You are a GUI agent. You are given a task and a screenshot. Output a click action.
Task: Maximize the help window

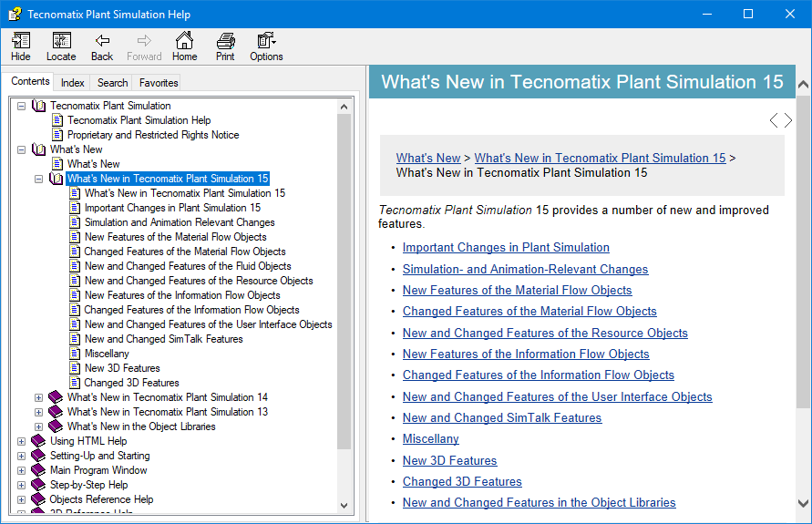[x=748, y=14]
